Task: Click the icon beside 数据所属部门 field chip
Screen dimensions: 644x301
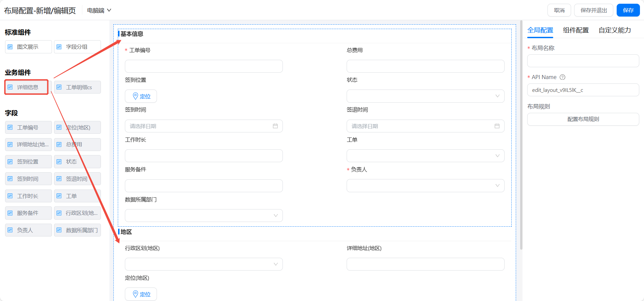Action: tap(59, 230)
